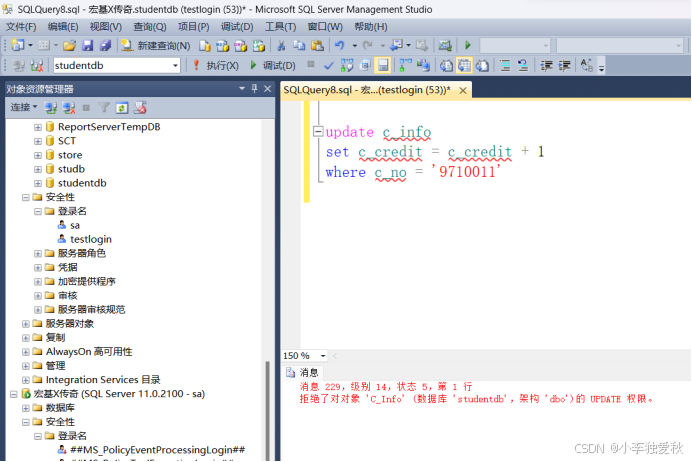Click the blue Parse checkmark icon

pos(329,66)
